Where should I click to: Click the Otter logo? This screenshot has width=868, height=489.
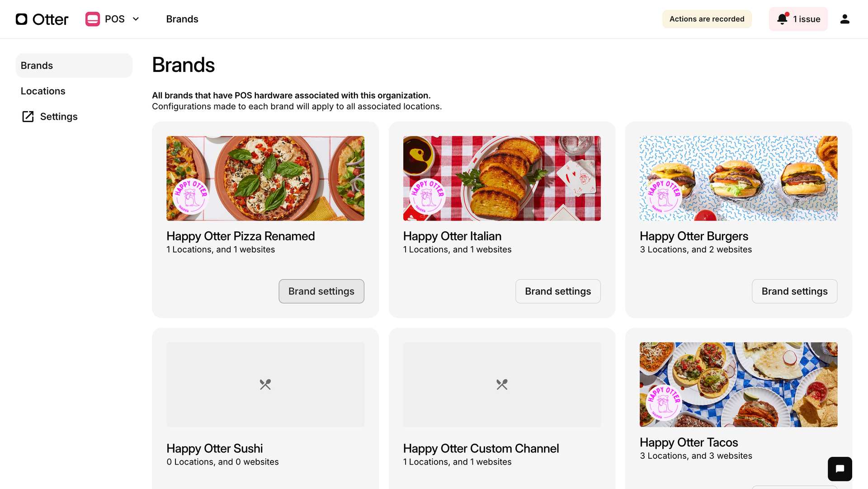tap(42, 19)
